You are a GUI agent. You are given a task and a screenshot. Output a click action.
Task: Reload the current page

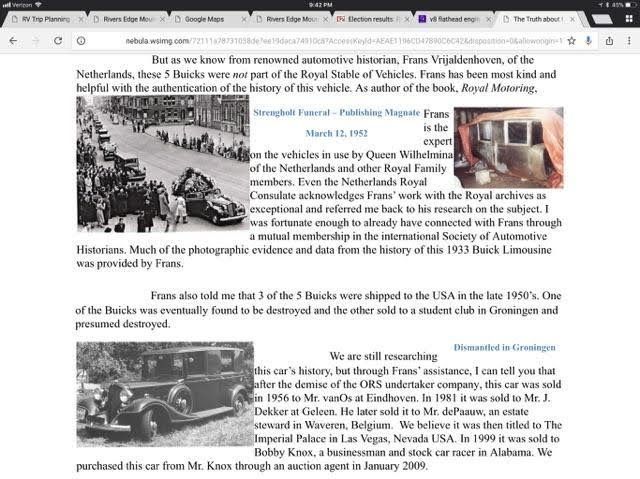(x=58, y=41)
